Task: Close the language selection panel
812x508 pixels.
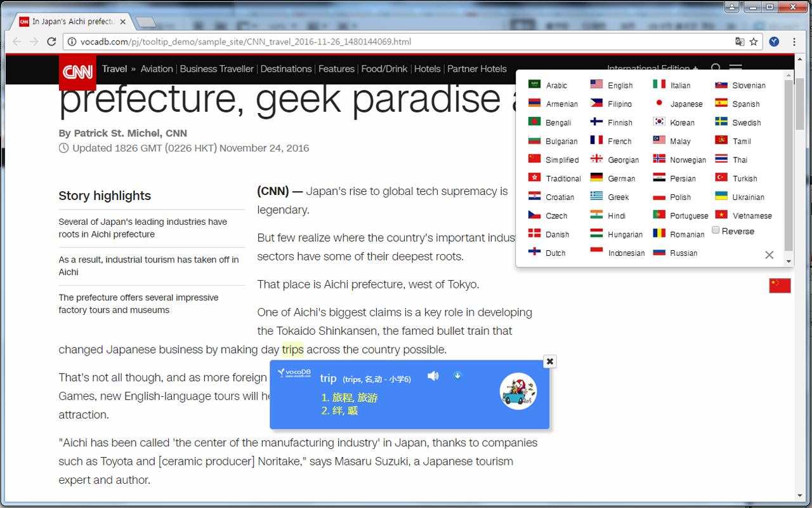Action: pyautogui.click(x=769, y=255)
